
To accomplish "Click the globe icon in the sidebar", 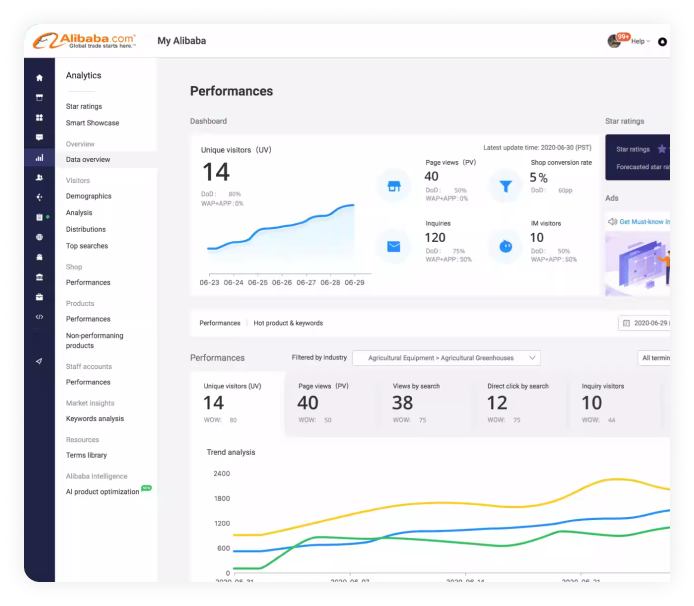I will coord(39,237).
